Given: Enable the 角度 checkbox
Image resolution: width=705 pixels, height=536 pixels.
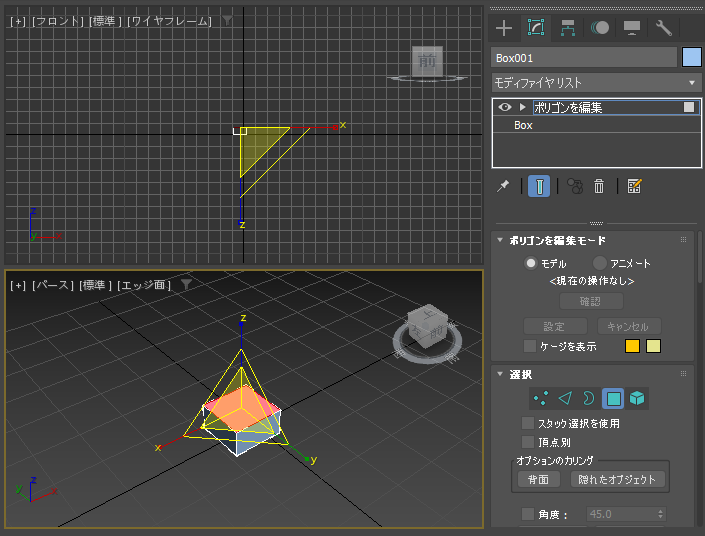Looking at the screenshot, I should coord(528,514).
